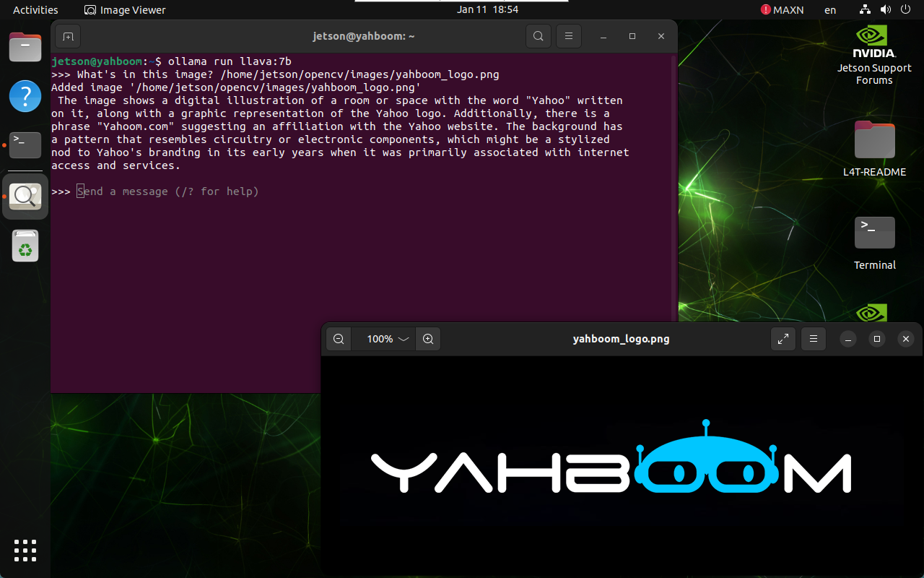Open new tab in terminal window

(67, 36)
